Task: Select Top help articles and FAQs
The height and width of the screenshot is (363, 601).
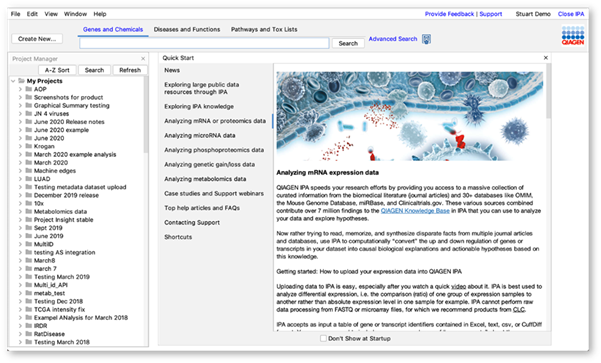Action: coord(202,208)
